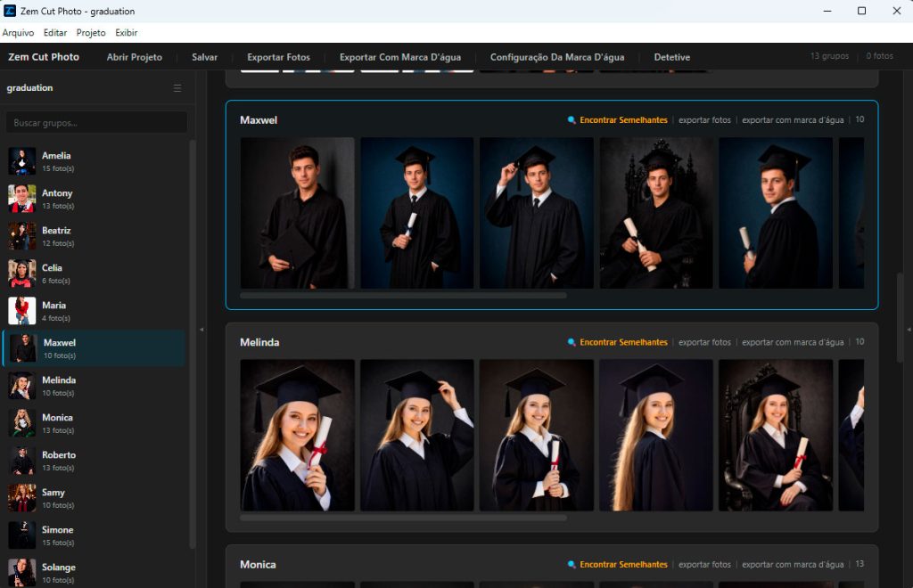This screenshot has width=913, height=588.
Task: Select Maxwel side profile photo with diploma
Action: (x=776, y=213)
